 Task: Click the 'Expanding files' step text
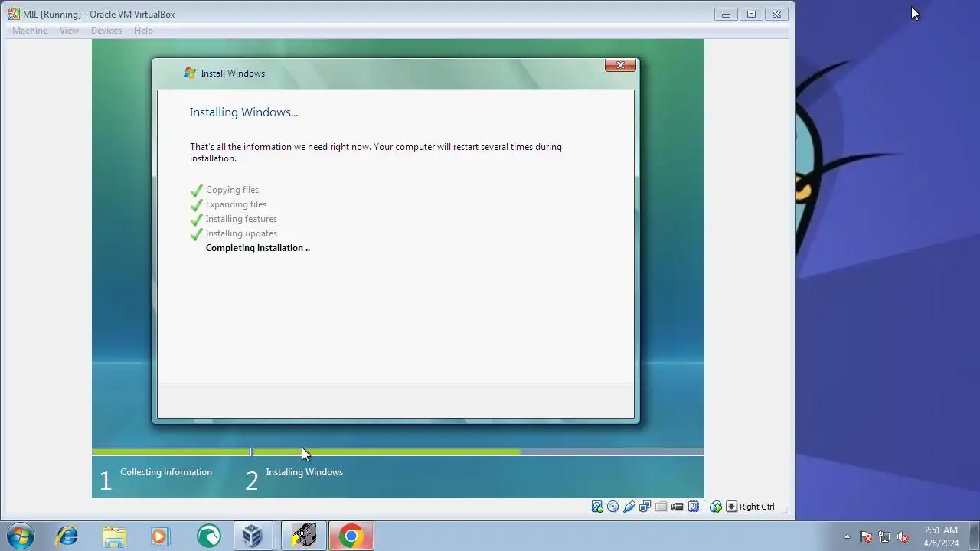[x=236, y=204]
